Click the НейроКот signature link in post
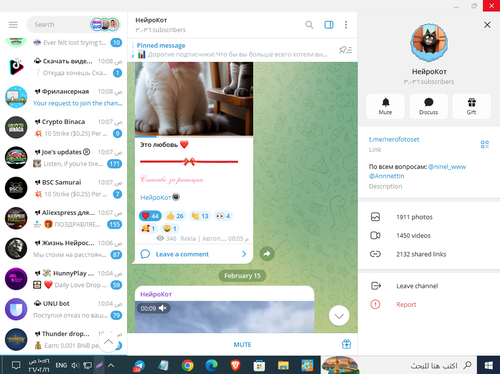500x374 pixels. click(x=156, y=198)
